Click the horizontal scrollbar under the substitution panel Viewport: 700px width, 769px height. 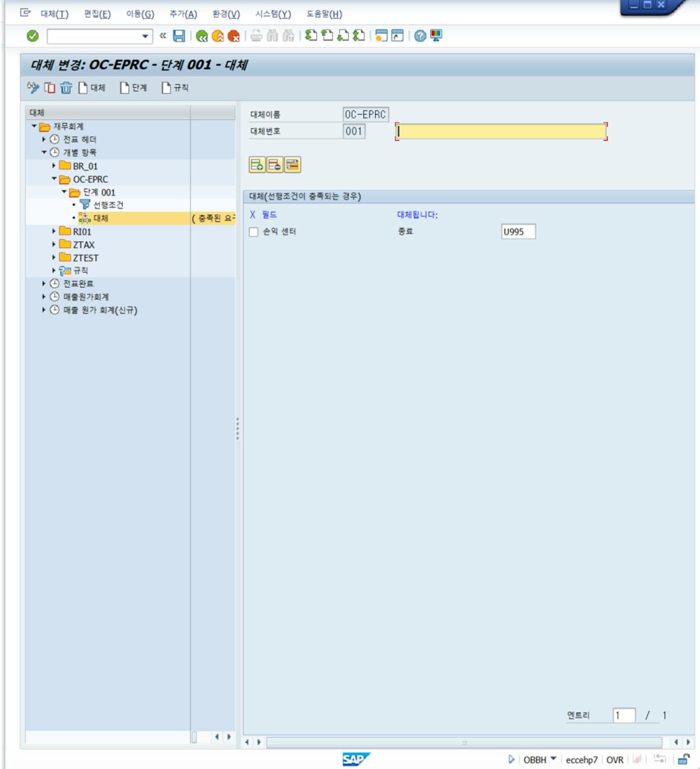click(x=464, y=743)
